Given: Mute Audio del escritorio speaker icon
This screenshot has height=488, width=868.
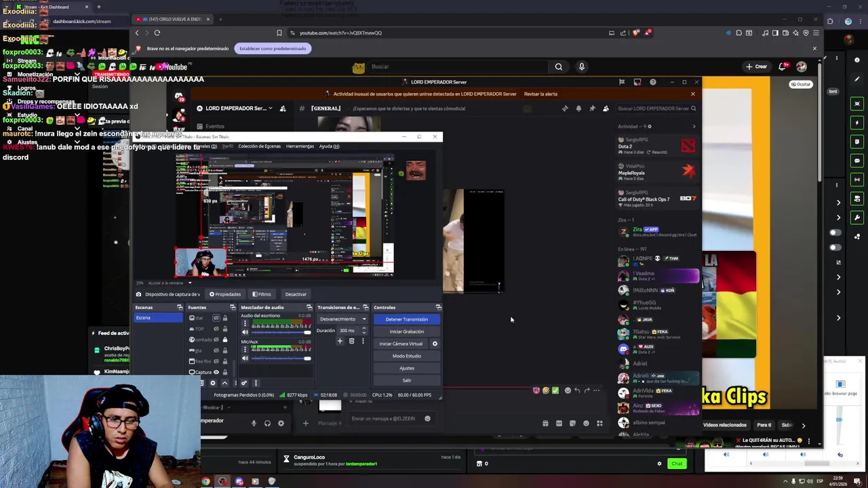Looking at the screenshot, I should tap(245, 333).
